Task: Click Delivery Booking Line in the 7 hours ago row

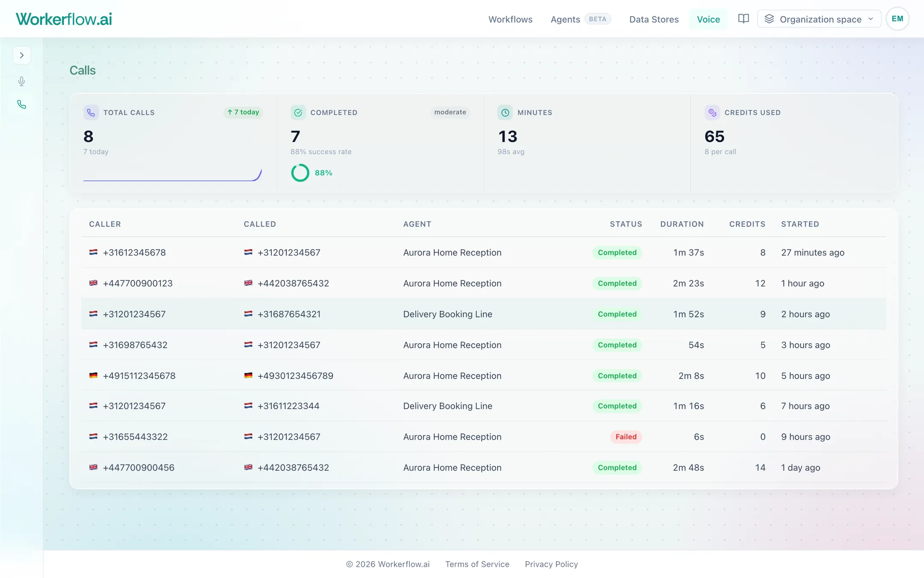Action: click(x=447, y=406)
